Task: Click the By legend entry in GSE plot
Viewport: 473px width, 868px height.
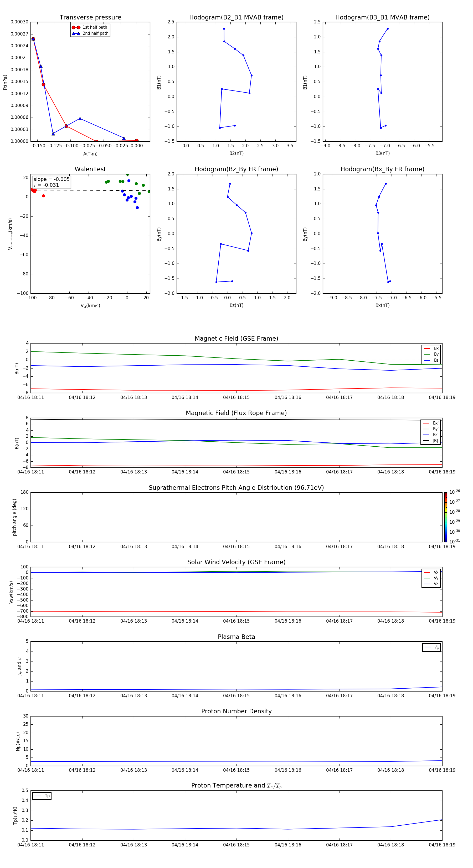Action: [431, 354]
